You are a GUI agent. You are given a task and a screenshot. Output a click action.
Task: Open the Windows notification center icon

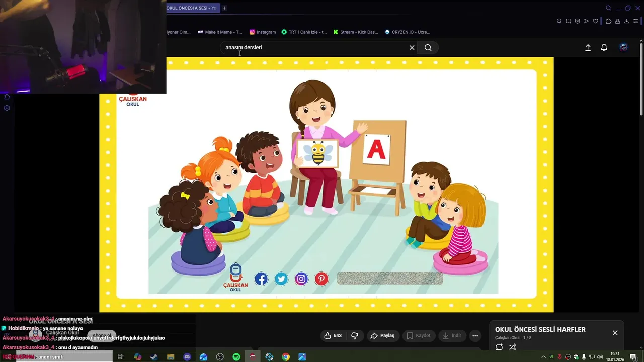coord(633,357)
